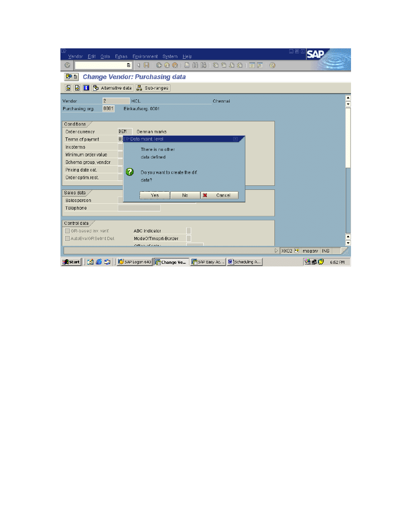This screenshot has width=411, height=532.
Task: Toggle AutoEvalGRSetmt Del. checkbox
Action: [68, 238]
